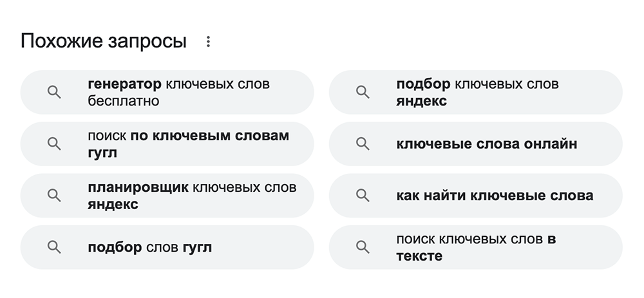The width and height of the screenshot is (644, 298).
Task: Click search icon next to поиск по ключевым словам гугл
Action: tap(54, 144)
